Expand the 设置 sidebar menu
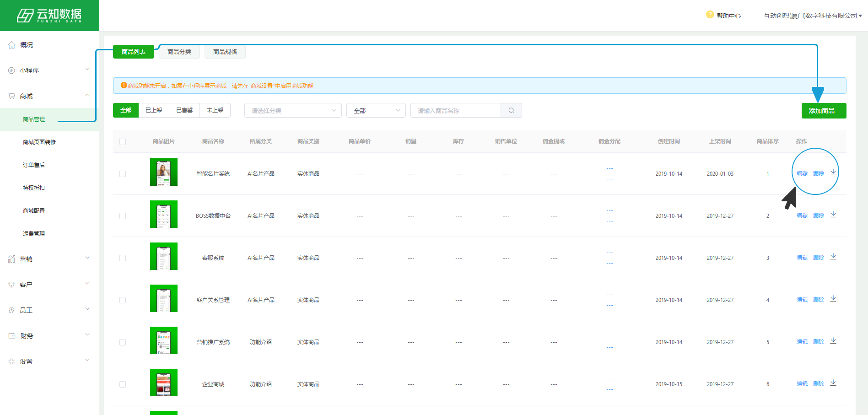Image resolution: width=868 pixels, height=415 pixels. pos(87,361)
